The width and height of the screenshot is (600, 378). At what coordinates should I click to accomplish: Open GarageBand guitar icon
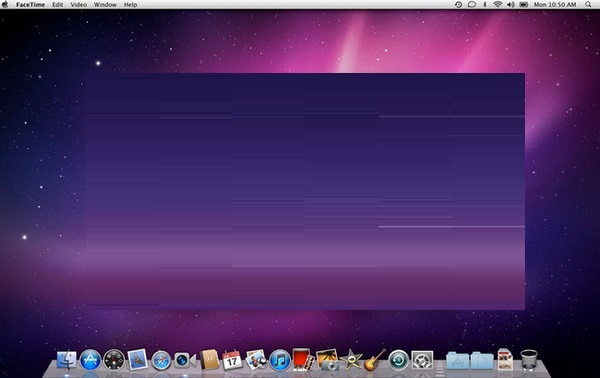[375, 360]
